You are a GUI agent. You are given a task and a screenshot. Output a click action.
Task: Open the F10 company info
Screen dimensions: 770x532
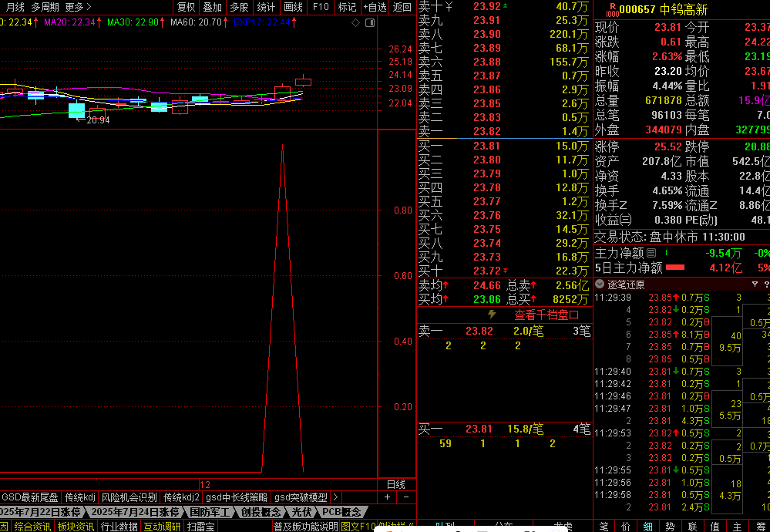point(321,7)
